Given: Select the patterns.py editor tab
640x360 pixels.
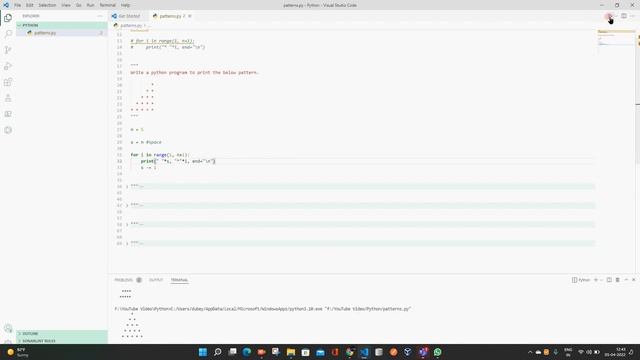Looking at the screenshot, I should pyautogui.click(x=170, y=16).
